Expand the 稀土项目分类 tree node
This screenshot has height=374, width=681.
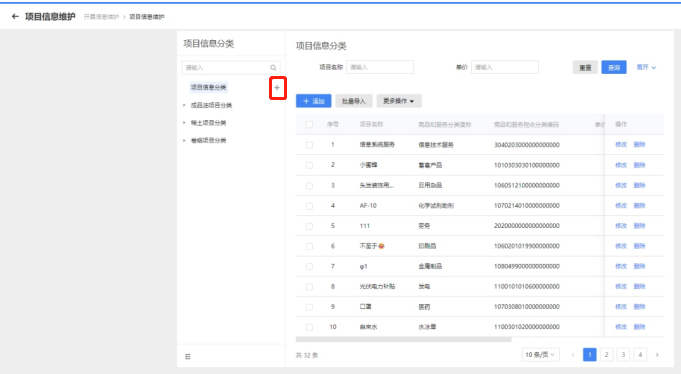(184, 123)
